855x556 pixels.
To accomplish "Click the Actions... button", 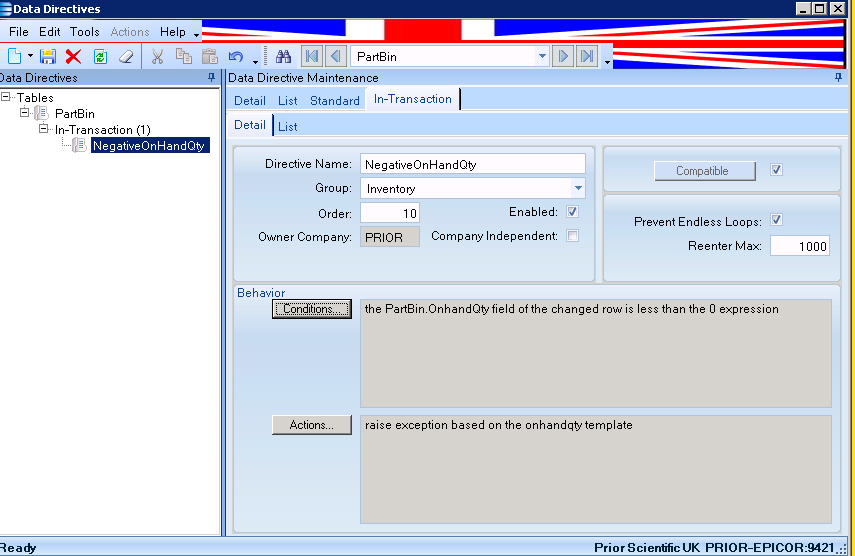I will coord(312,425).
